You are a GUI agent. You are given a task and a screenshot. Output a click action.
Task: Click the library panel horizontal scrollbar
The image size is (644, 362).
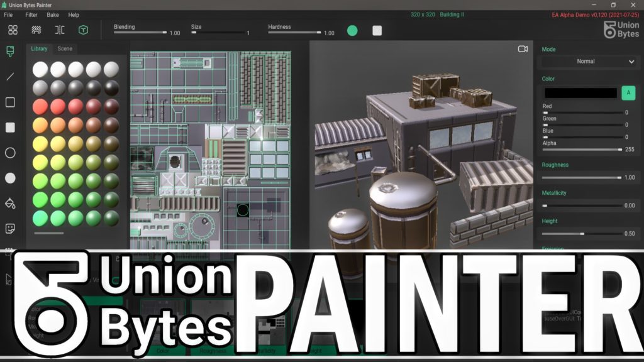click(x=49, y=233)
